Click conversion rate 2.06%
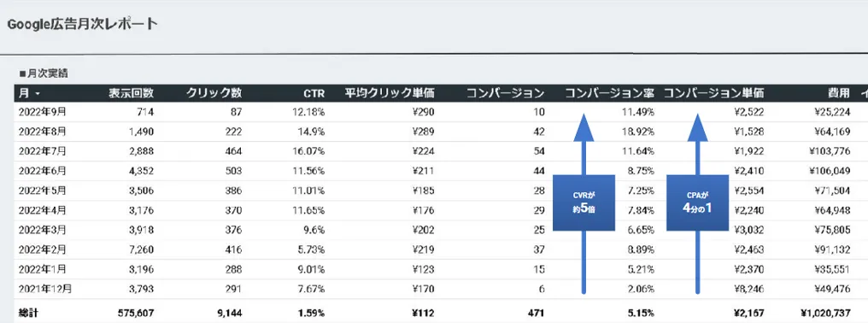Screen dimensions: 868x323 (x=641, y=288)
